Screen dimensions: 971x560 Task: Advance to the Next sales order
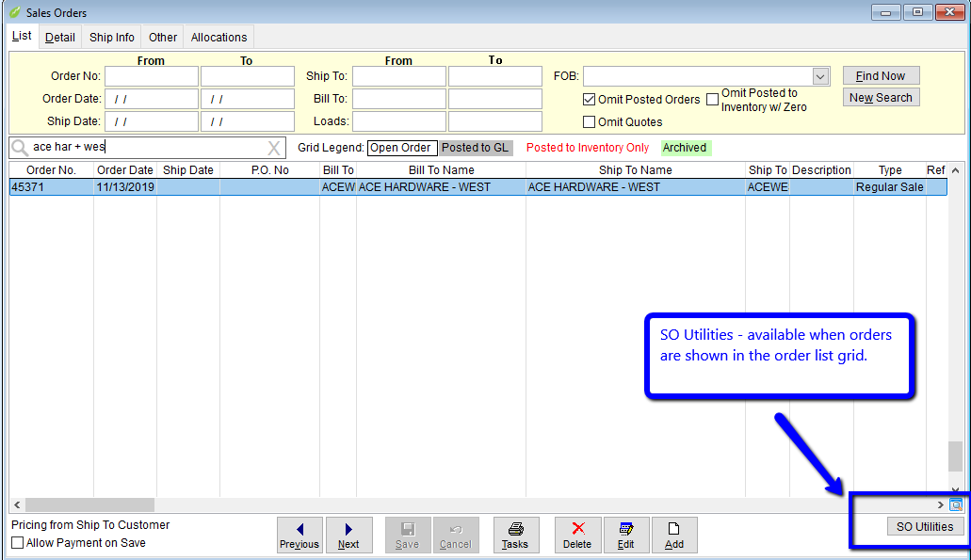348,535
